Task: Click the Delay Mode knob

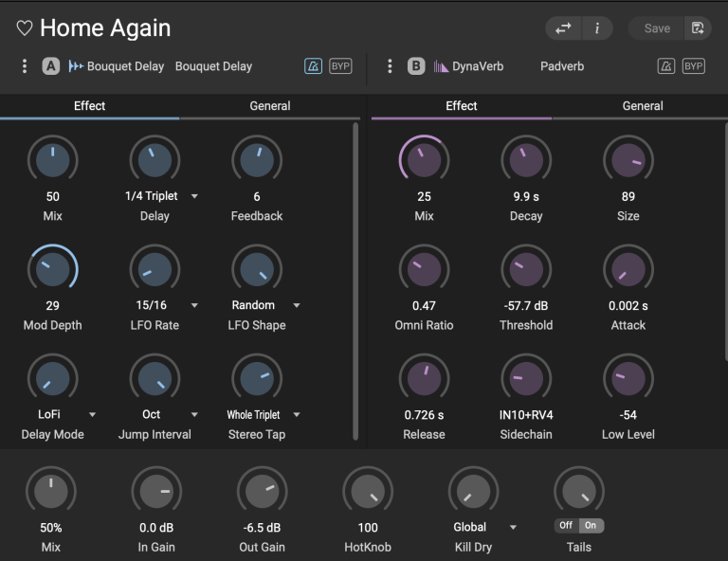Action: pos(52,378)
